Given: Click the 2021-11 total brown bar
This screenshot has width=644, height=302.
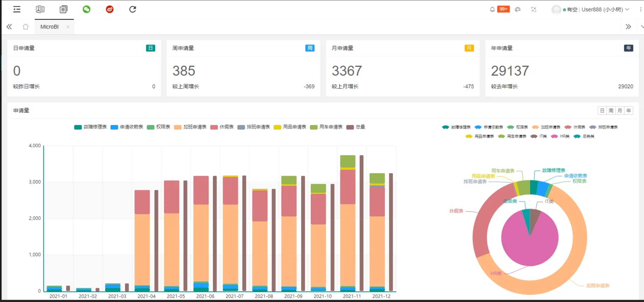Looking at the screenshot, I should [361, 223].
